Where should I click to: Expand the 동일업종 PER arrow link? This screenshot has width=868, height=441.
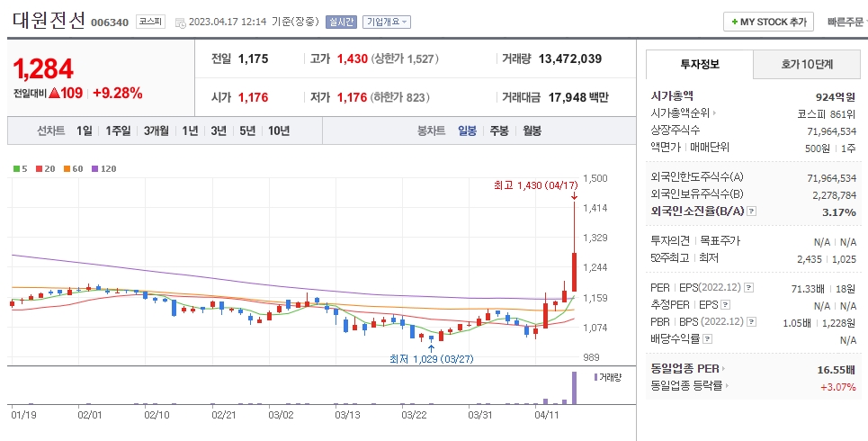(x=723, y=369)
